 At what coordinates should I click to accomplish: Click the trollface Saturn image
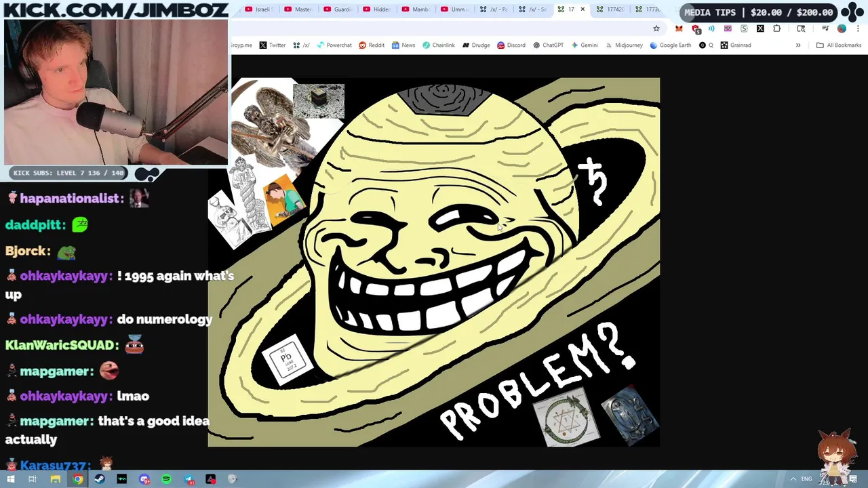(x=434, y=262)
